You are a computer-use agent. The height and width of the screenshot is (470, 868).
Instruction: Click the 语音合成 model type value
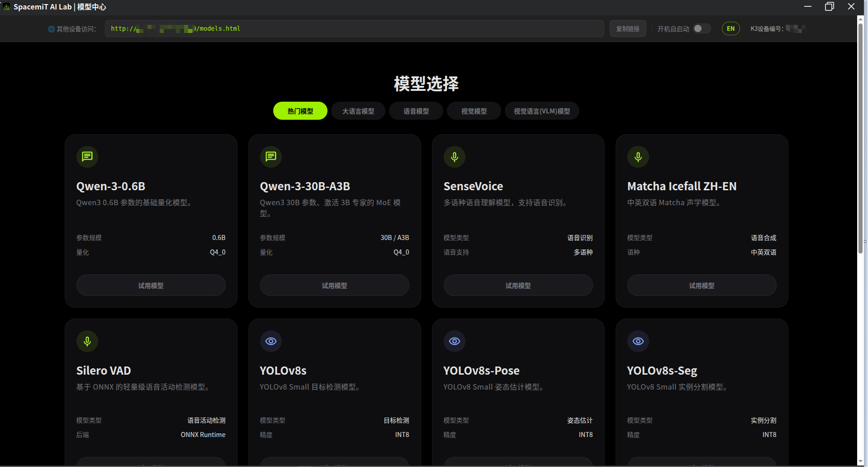tap(764, 238)
